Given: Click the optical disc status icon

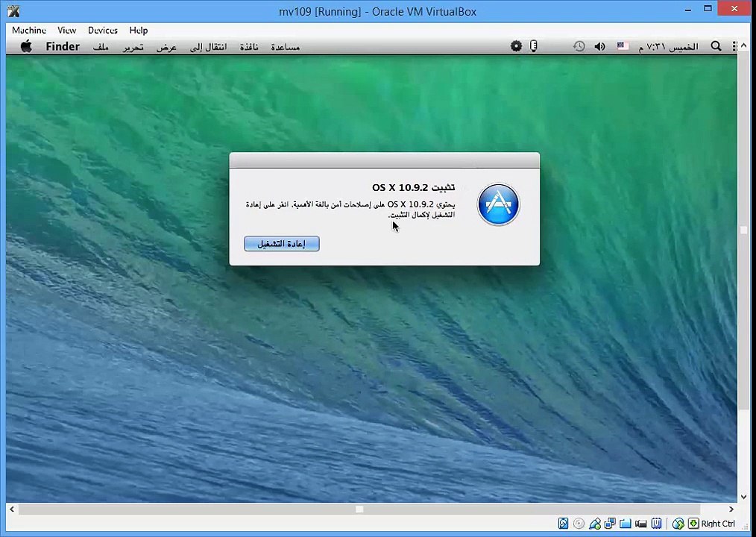Looking at the screenshot, I should 579,523.
